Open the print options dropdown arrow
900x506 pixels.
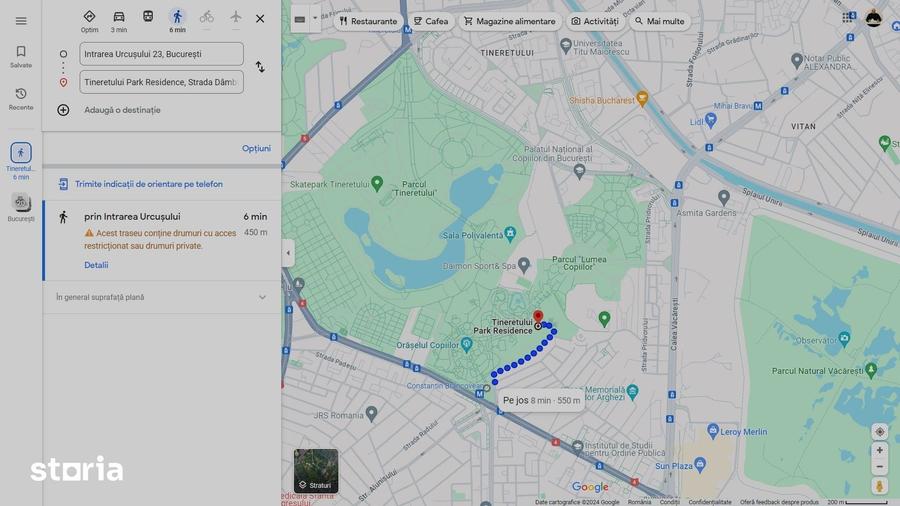[x=315, y=18]
